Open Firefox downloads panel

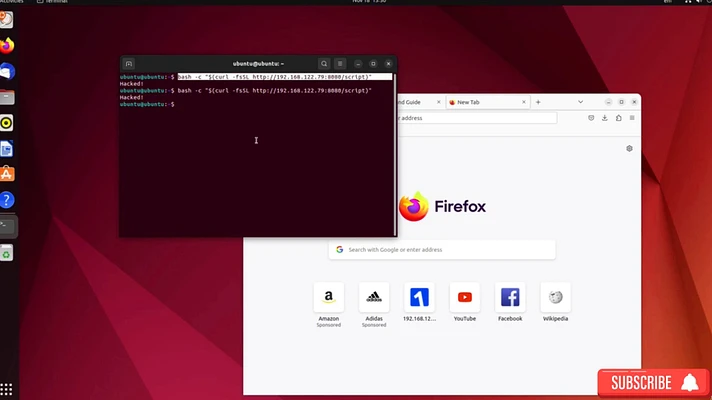604,118
